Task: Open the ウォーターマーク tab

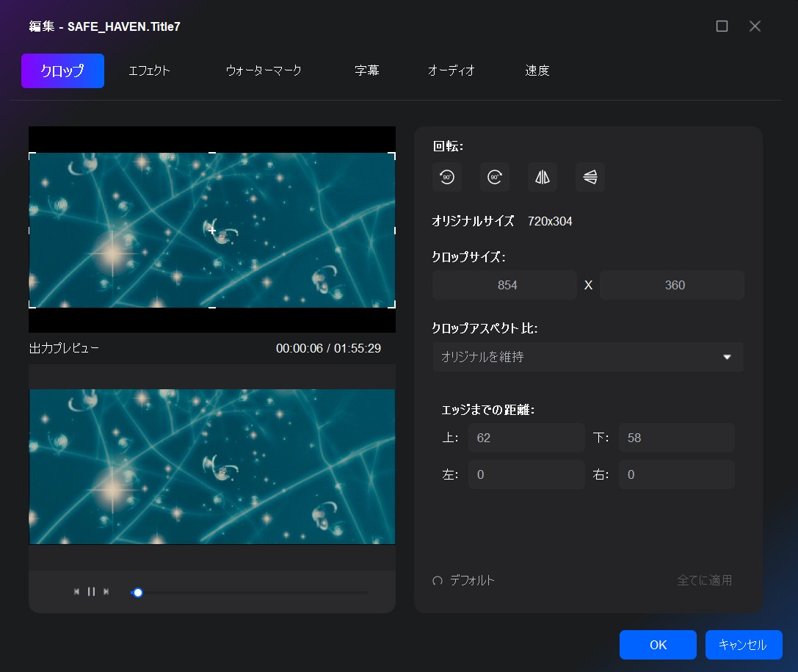Action: point(264,71)
